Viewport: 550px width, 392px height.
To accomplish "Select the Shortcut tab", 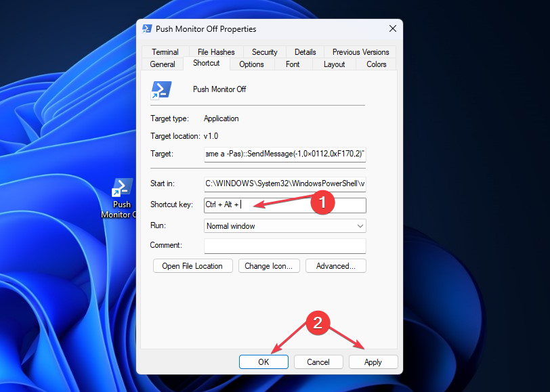I will (206, 63).
